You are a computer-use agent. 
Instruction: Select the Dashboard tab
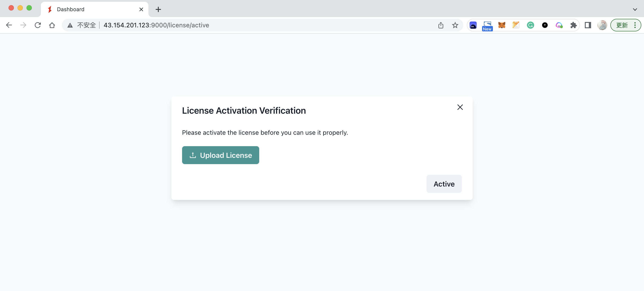point(94,9)
